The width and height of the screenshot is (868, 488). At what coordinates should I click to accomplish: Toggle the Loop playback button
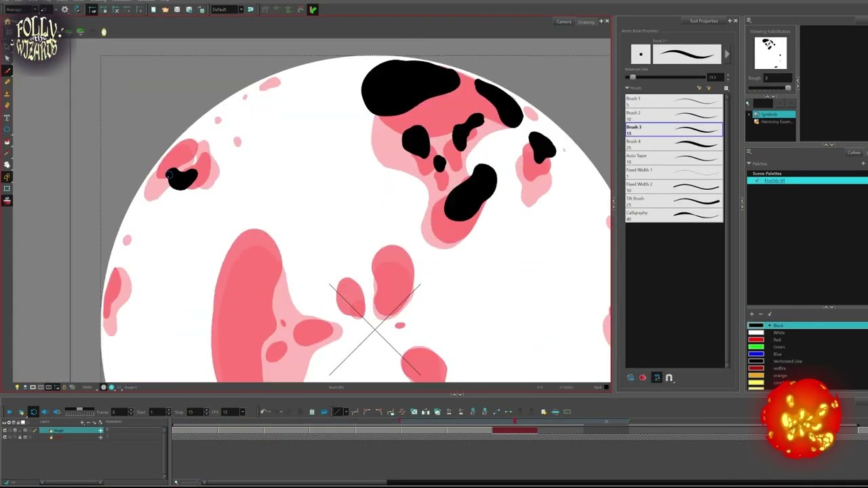click(33, 411)
